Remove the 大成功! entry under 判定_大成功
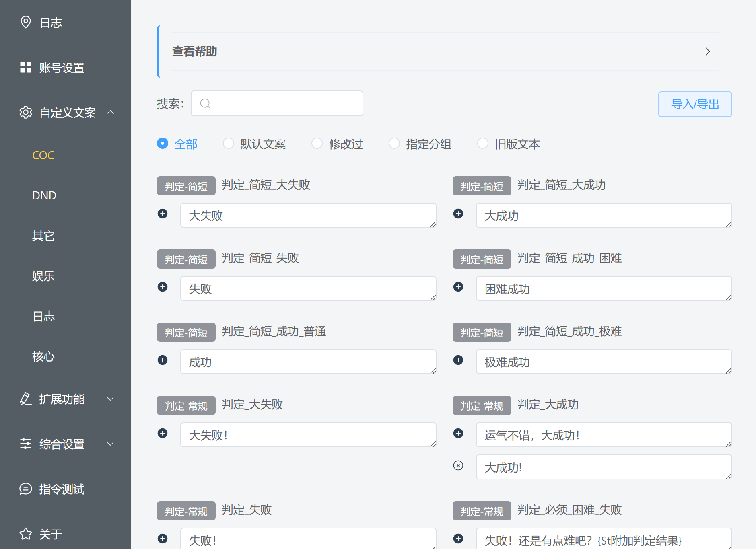This screenshot has width=756, height=549. (458, 465)
